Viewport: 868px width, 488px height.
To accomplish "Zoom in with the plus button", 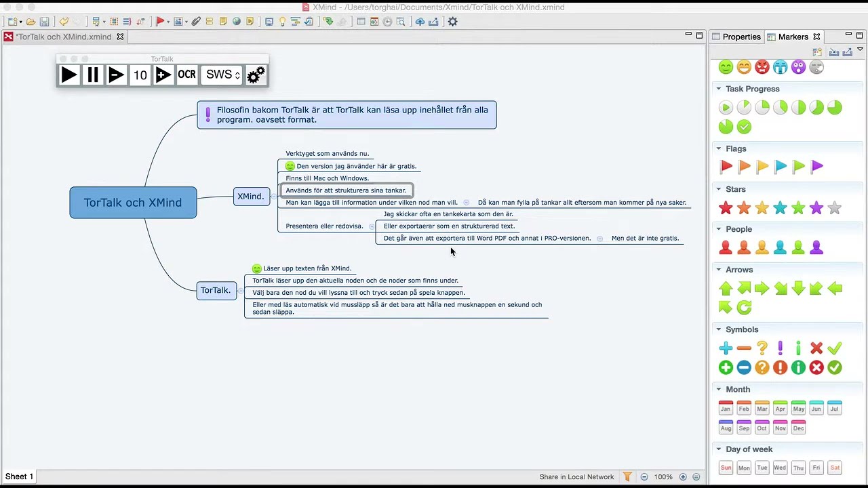I will tap(683, 477).
